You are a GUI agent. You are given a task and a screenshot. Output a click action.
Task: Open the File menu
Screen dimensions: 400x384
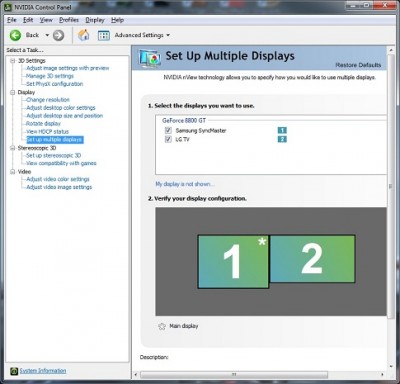[x=12, y=20]
